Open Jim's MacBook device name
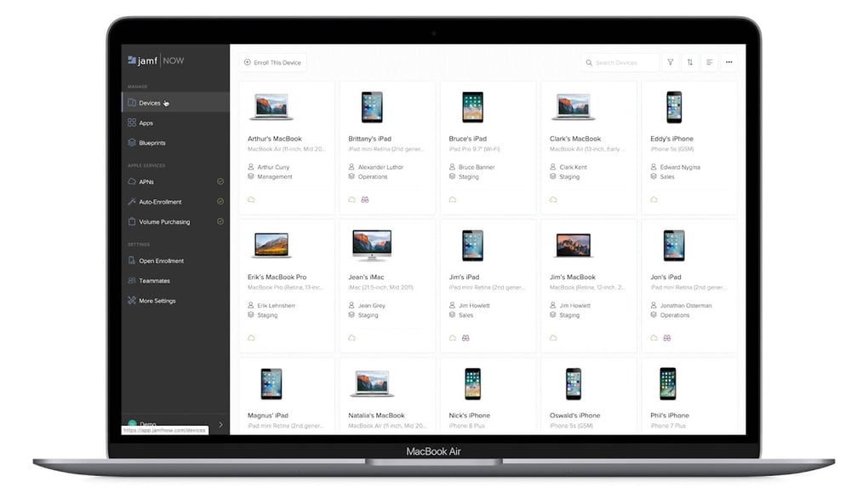 click(573, 277)
